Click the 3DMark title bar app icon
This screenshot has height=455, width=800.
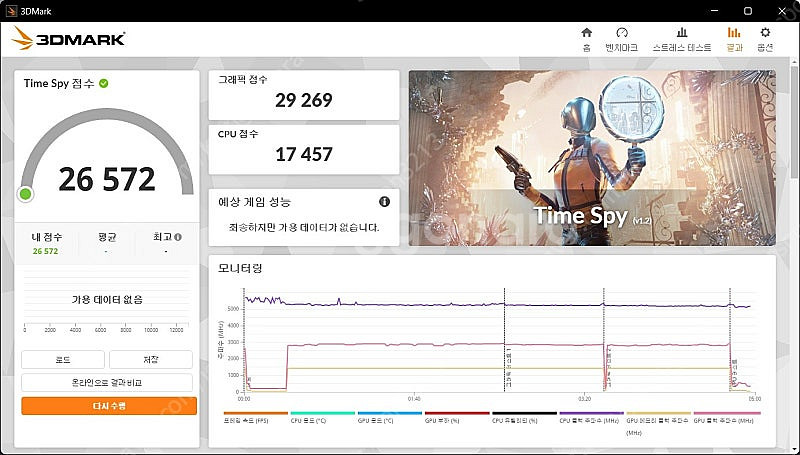pos(11,11)
